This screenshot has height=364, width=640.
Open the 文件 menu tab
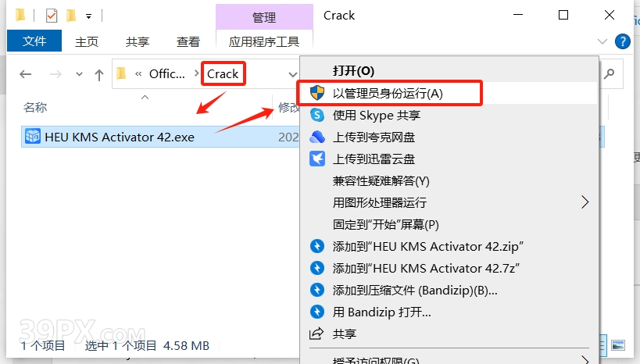point(34,41)
